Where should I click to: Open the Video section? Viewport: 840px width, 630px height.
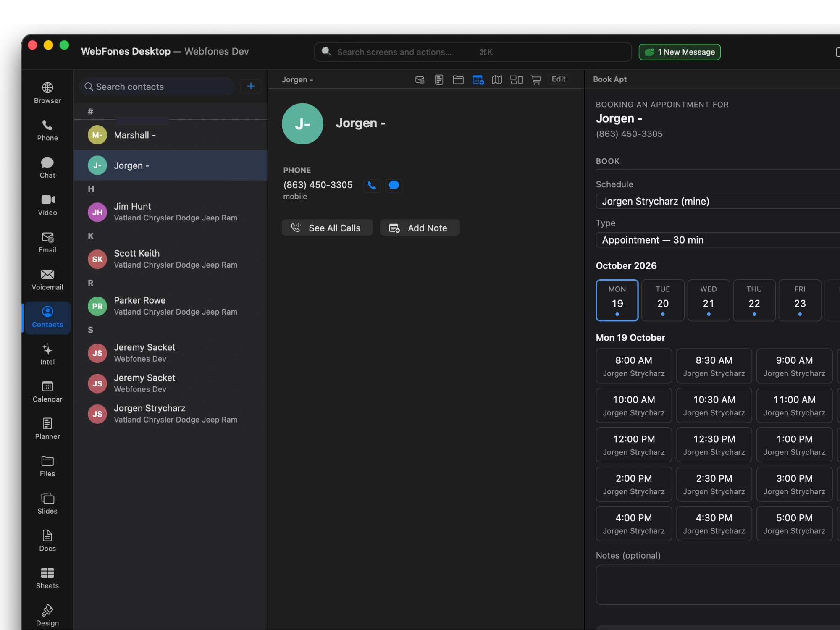click(x=47, y=205)
